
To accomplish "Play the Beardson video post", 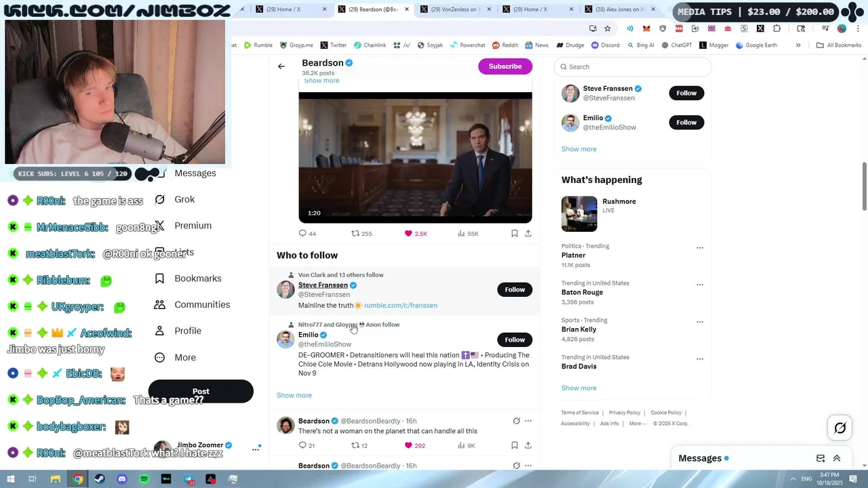I will point(415,157).
